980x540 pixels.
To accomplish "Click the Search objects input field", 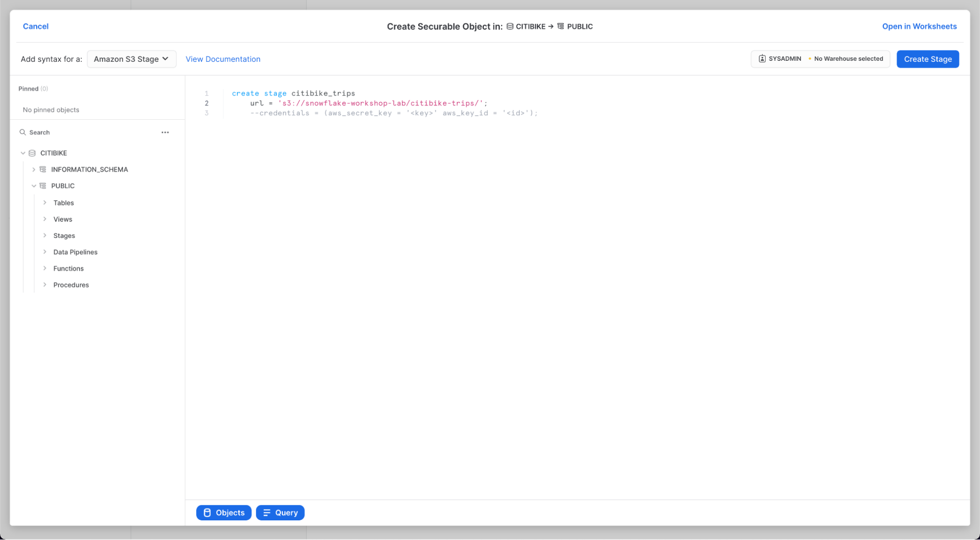I will click(88, 132).
